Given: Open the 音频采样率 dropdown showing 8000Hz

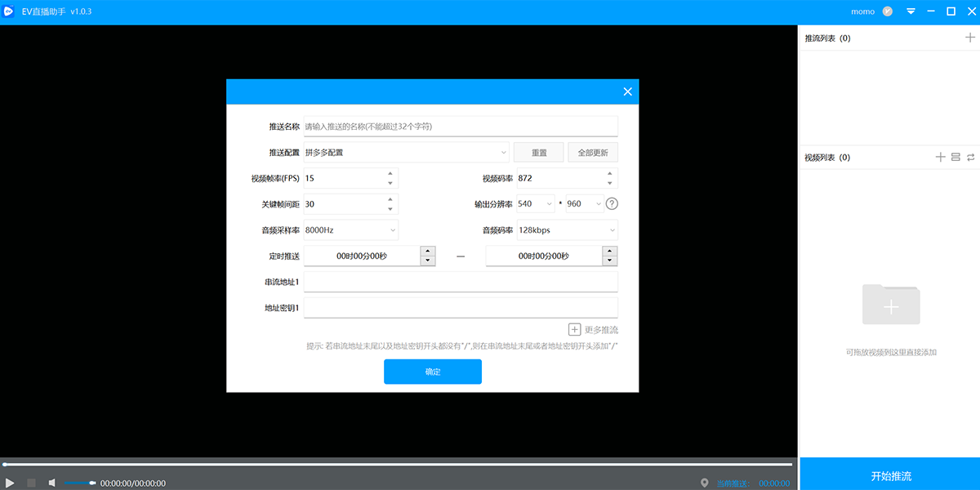Looking at the screenshot, I should 350,229.
